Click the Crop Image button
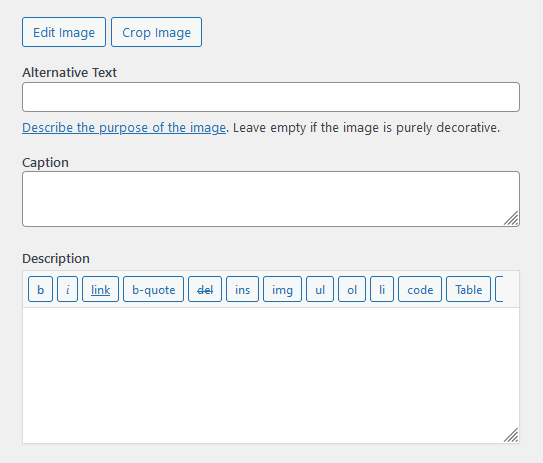 157,32
